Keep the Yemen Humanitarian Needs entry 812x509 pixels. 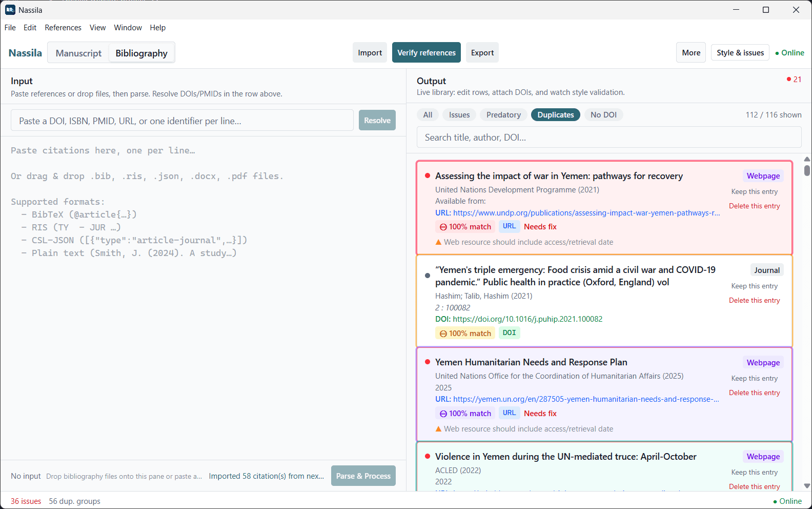755,378
